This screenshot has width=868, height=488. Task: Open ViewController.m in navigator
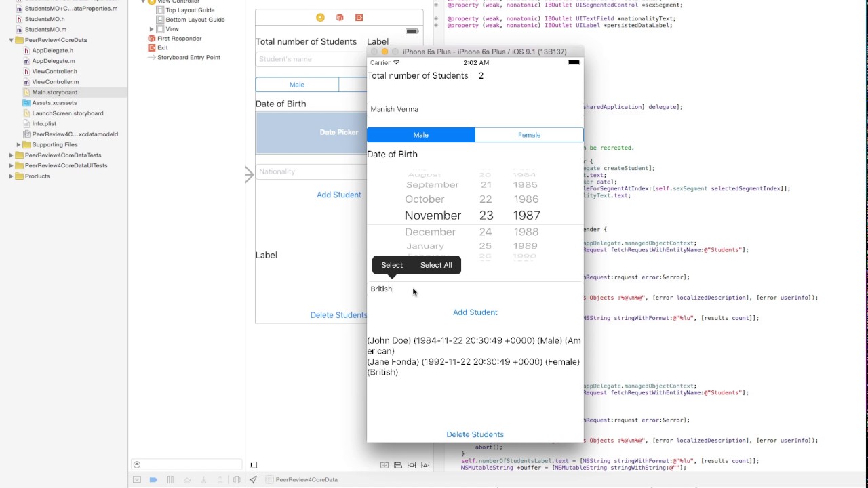pos(55,82)
